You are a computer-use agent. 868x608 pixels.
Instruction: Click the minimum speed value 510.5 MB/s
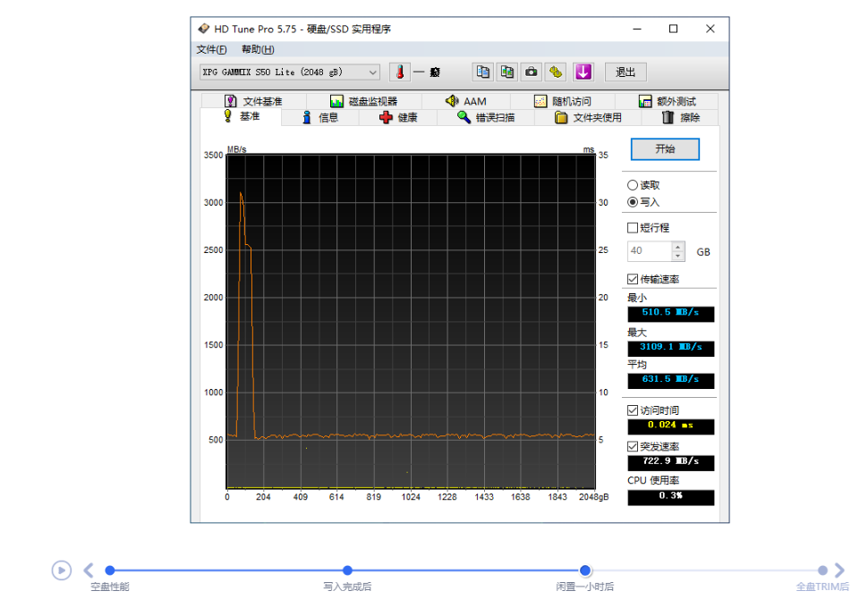pyautogui.click(x=670, y=313)
